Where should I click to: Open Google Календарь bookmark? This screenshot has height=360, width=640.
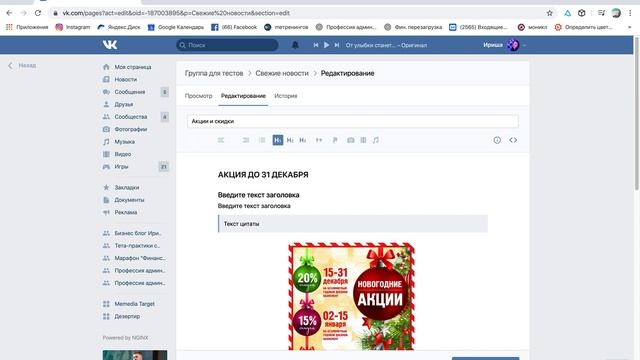[176, 27]
